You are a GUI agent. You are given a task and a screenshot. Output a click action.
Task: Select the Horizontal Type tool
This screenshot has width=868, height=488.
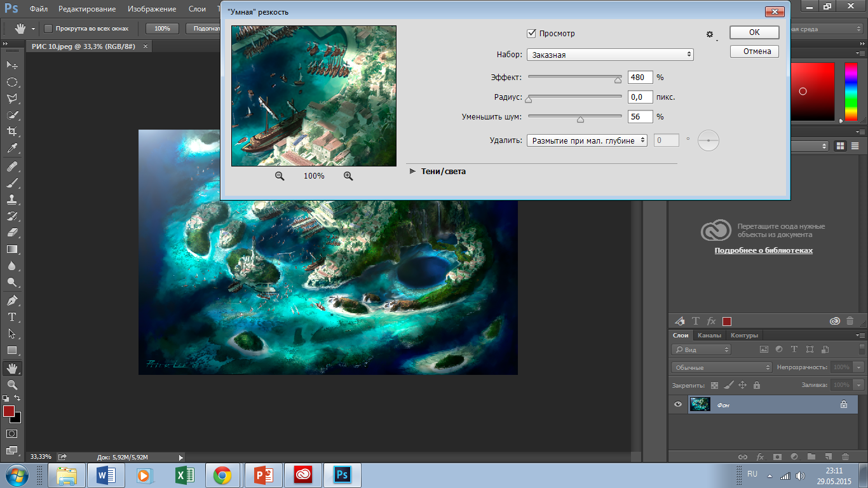(x=12, y=316)
